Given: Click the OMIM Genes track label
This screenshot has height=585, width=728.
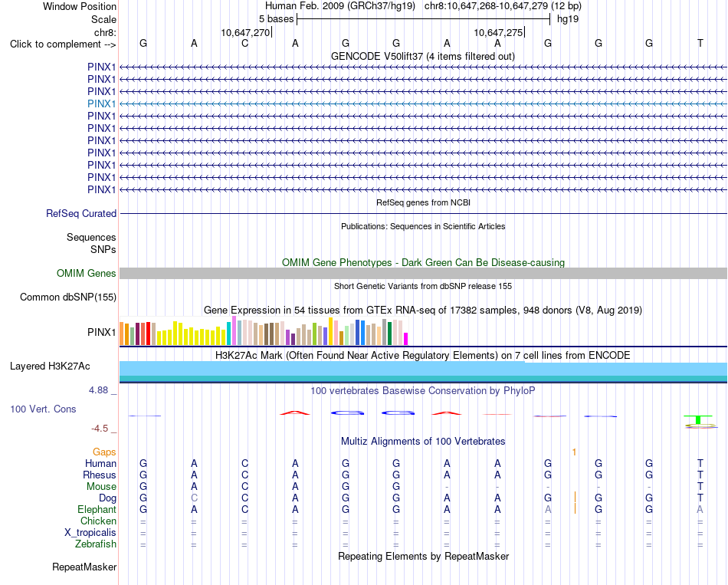Looking at the screenshot, I should pos(86,273).
